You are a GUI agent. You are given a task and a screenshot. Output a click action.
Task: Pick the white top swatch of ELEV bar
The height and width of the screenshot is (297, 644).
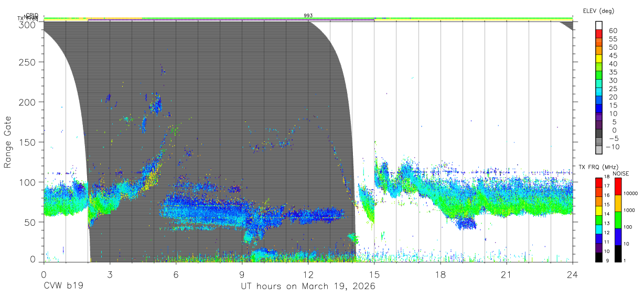[600, 25]
